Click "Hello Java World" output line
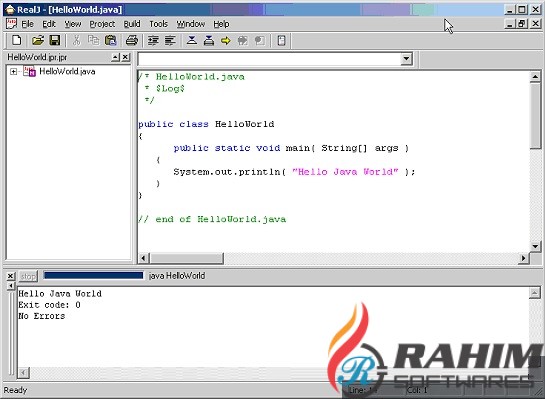This screenshot has width=545, height=399. [x=60, y=294]
